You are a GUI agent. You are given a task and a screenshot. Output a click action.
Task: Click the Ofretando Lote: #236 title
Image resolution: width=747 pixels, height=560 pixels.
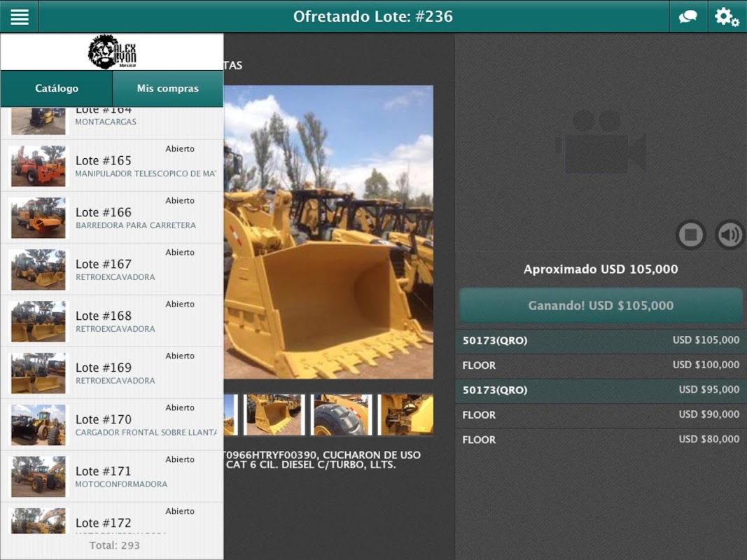point(373,17)
